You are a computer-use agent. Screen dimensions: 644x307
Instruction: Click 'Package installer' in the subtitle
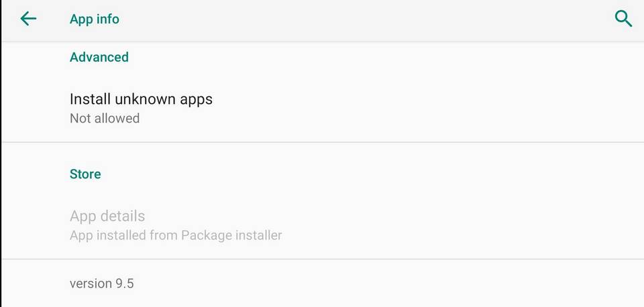(231, 235)
